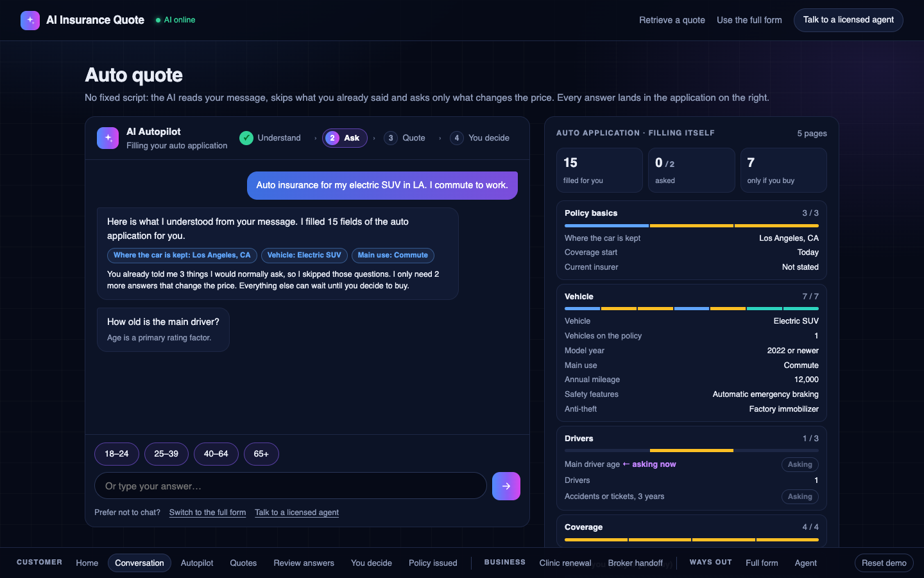Select the Ask step pill
This screenshot has width=924, height=578.
345,138
